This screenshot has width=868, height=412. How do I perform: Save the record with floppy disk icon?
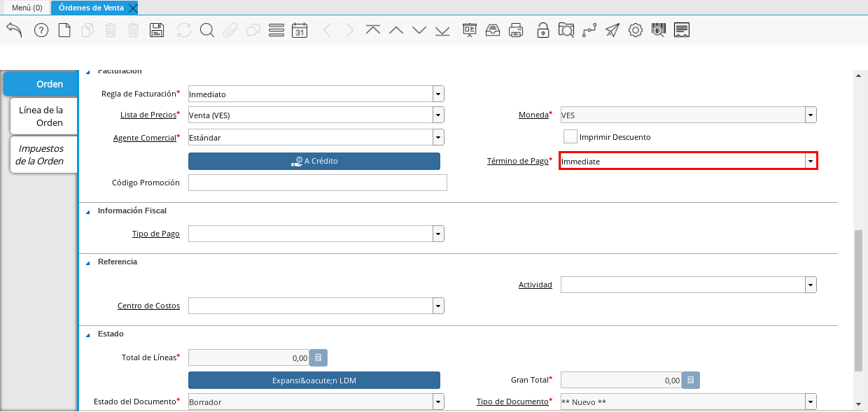(157, 30)
